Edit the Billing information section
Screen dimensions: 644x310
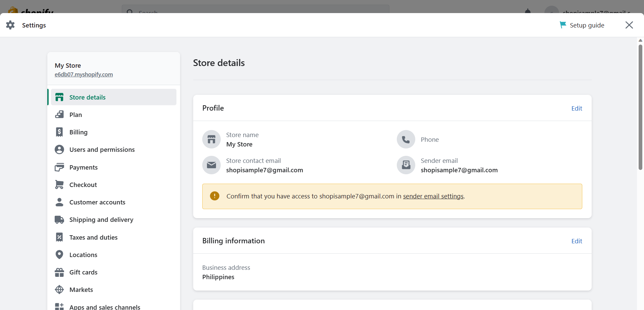click(x=577, y=241)
